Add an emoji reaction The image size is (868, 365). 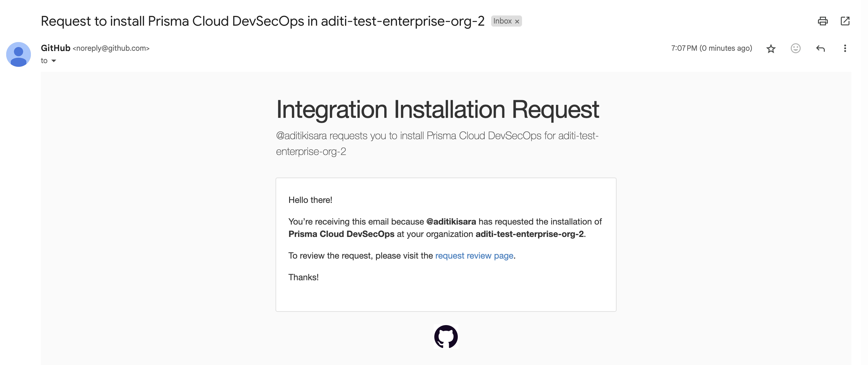point(795,49)
